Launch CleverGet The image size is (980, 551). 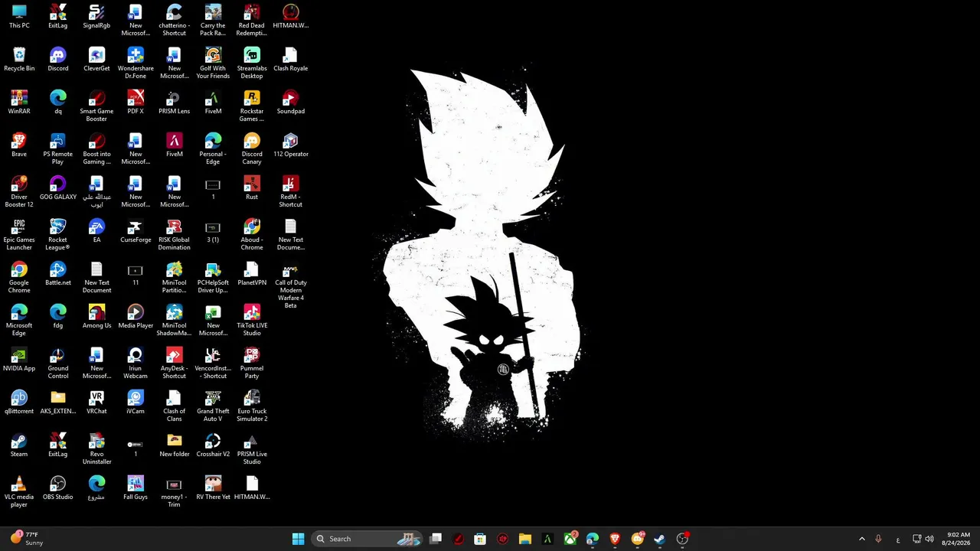(x=96, y=60)
